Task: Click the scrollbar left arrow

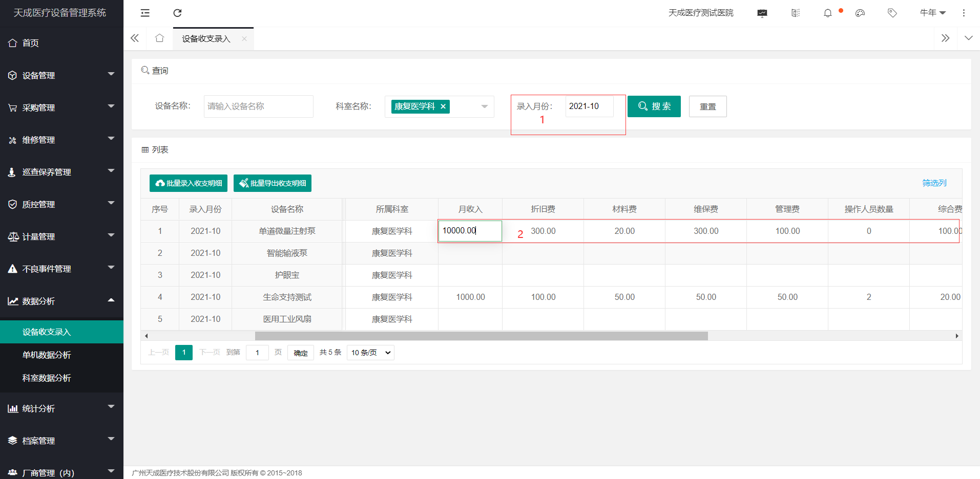Action: pyautogui.click(x=147, y=336)
